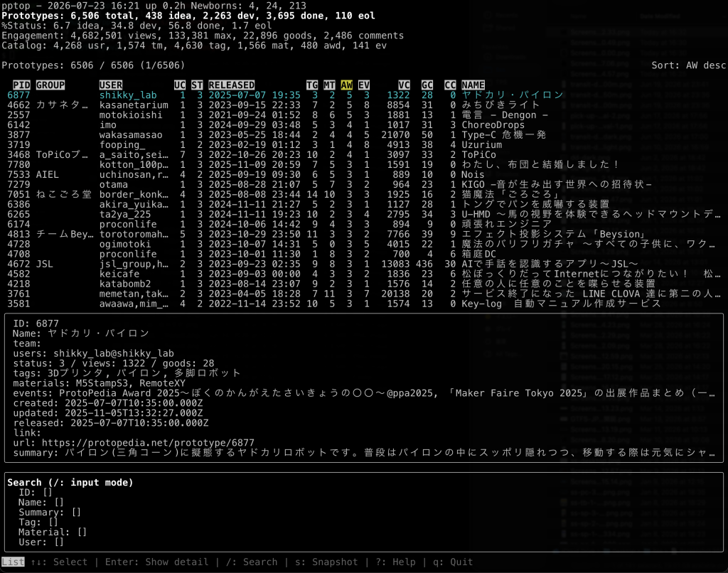Select the PID column header
This screenshot has height=573, width=728.
21,85
